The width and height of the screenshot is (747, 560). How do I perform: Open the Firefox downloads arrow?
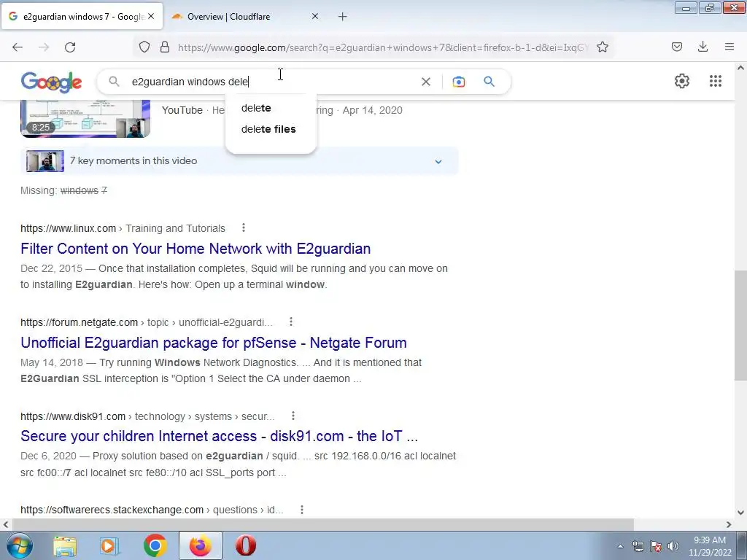pyautogui.click(x=703, y=47)
